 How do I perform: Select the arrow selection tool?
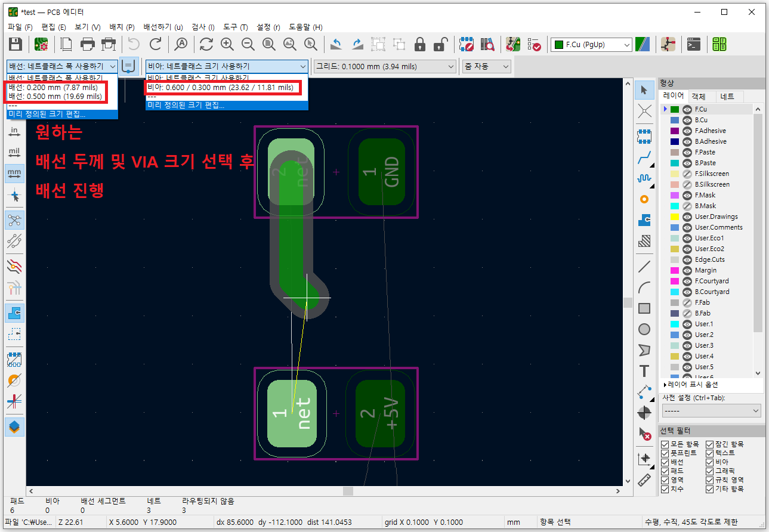coord(644,90)
